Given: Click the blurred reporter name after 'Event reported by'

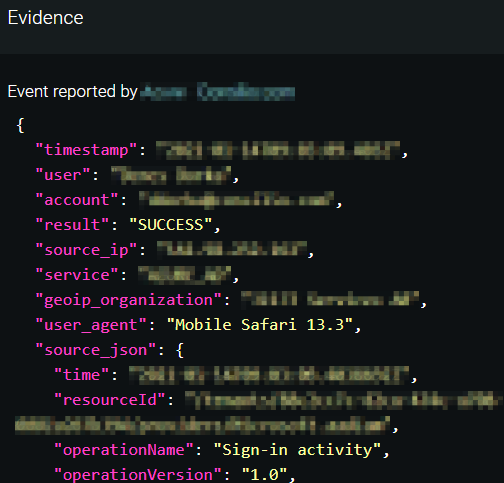Looking at the screenshot, I should [217, 92].
